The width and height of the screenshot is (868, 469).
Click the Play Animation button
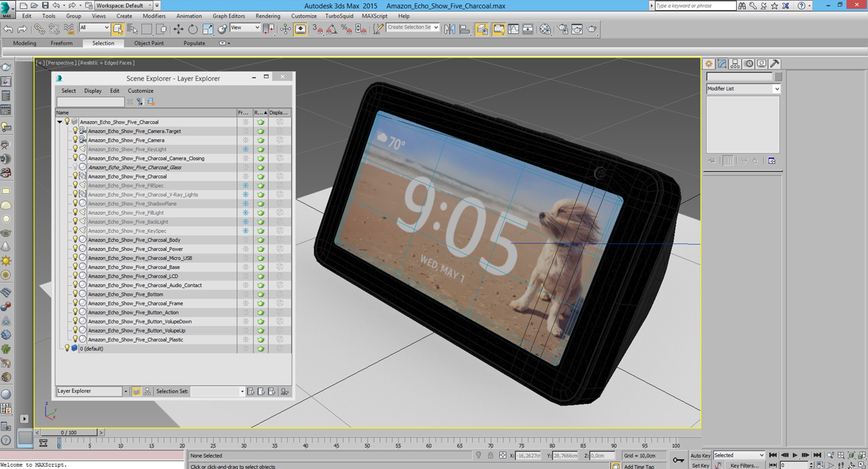coord(795,455)
